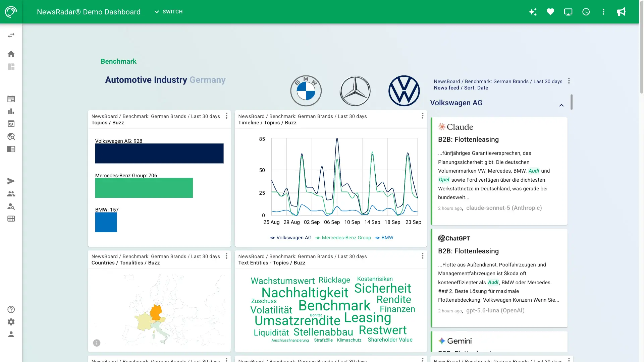The image size is (644, 362).
Task: Open the grid table icon in sidebar
Action: point(11,219)
